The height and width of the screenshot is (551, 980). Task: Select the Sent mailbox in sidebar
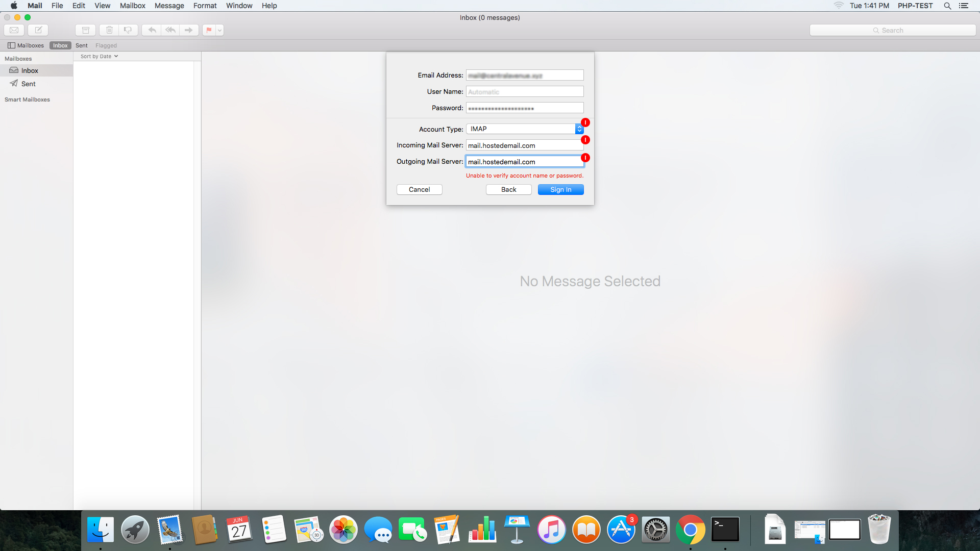pyautogui.click(x=28, y=84)
